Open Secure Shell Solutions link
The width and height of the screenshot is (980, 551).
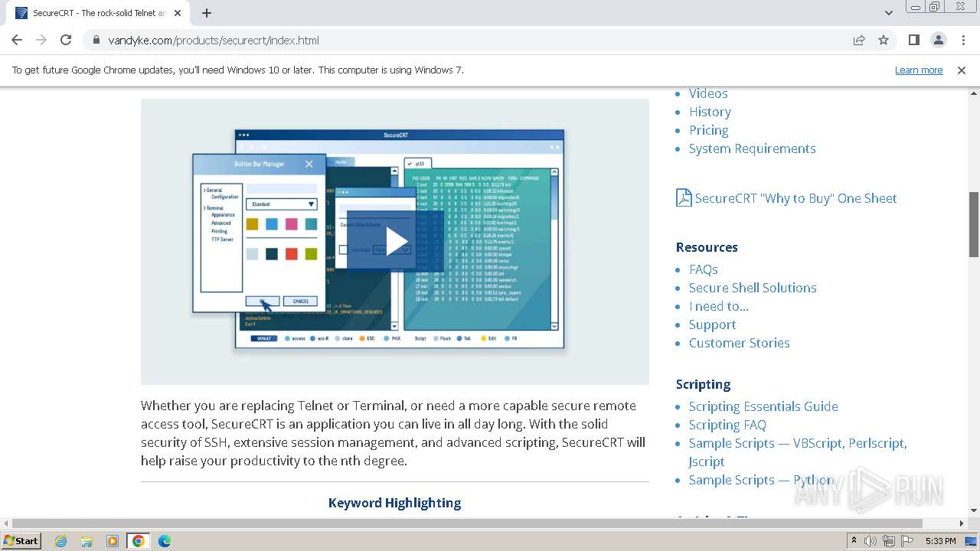pyautogui.click(x=753, y=288)
